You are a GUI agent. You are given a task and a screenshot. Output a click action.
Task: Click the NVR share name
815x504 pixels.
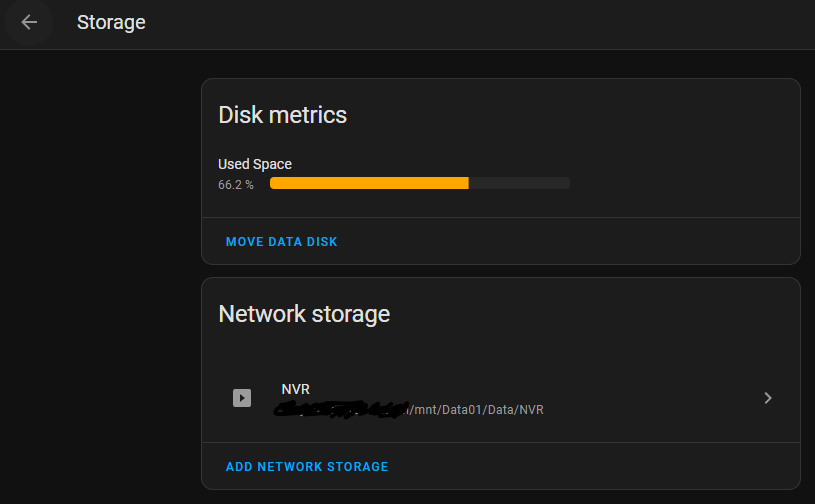click(296, 389)
